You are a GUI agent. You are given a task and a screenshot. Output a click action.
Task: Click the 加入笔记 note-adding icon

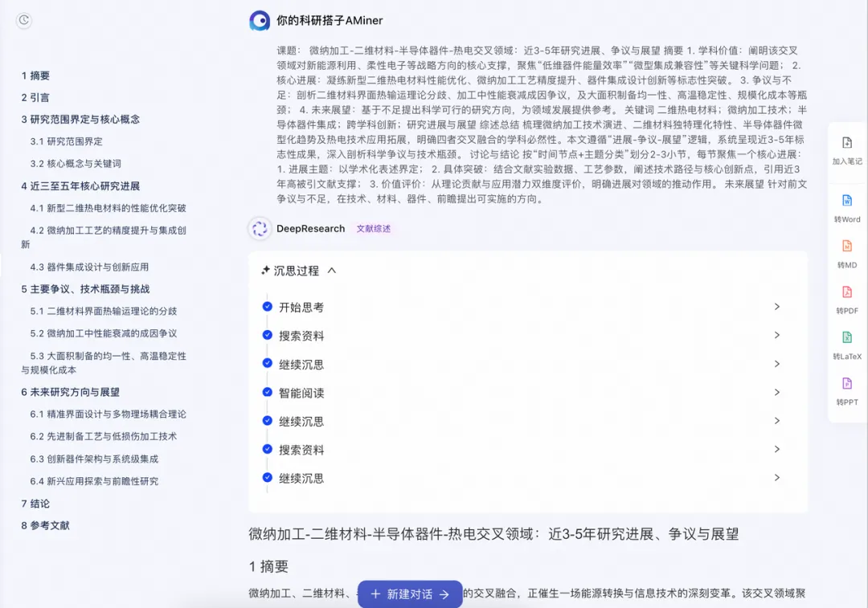tap(847, 145)
